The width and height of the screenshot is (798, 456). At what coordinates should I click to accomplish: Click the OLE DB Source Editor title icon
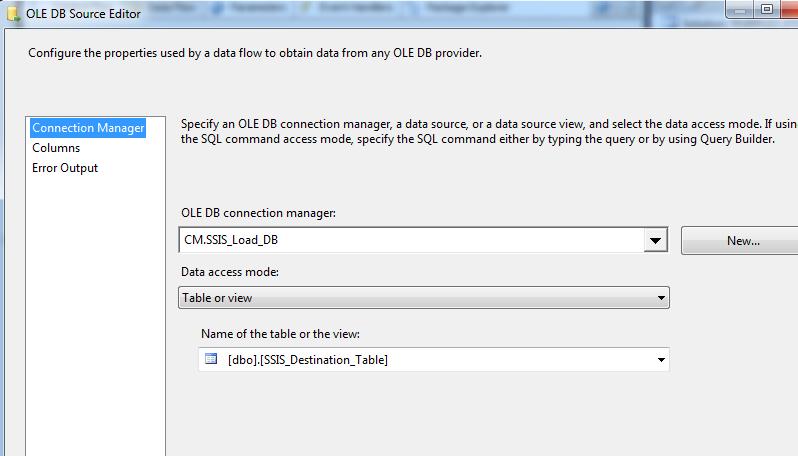click(x=13, y=14)
